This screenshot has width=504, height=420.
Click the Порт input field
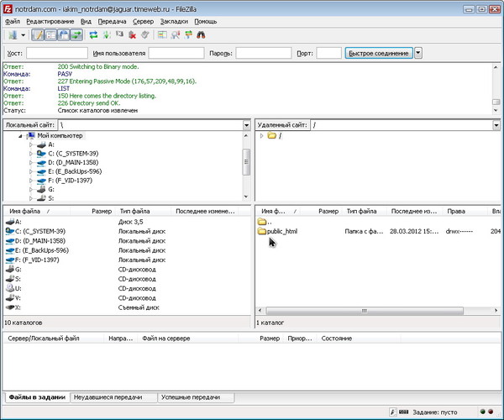coord(328,53)
